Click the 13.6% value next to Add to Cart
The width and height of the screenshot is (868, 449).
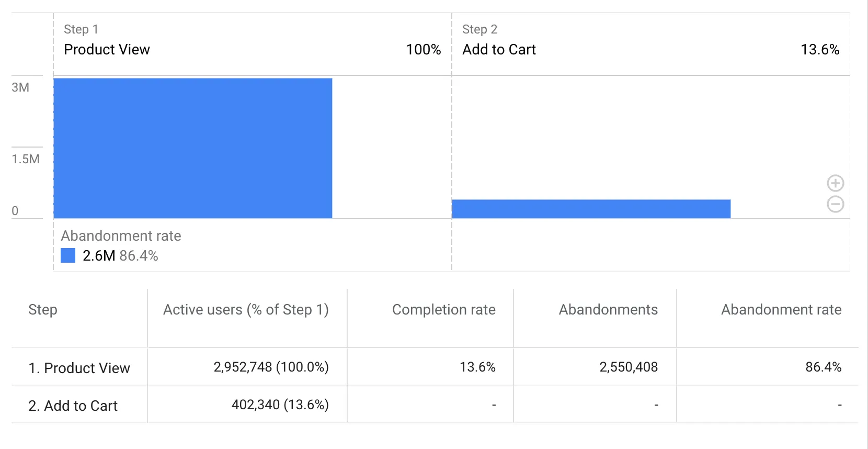click(820, 50)
